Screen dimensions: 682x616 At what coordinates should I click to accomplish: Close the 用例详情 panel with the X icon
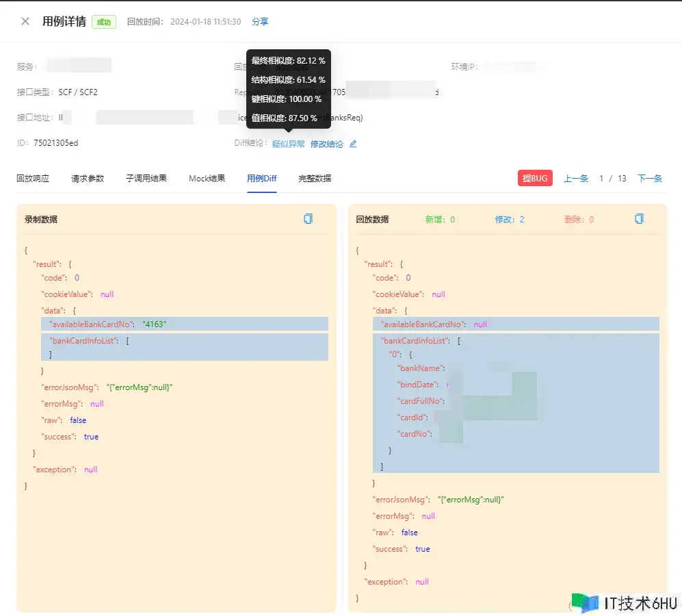pos(25,21)
